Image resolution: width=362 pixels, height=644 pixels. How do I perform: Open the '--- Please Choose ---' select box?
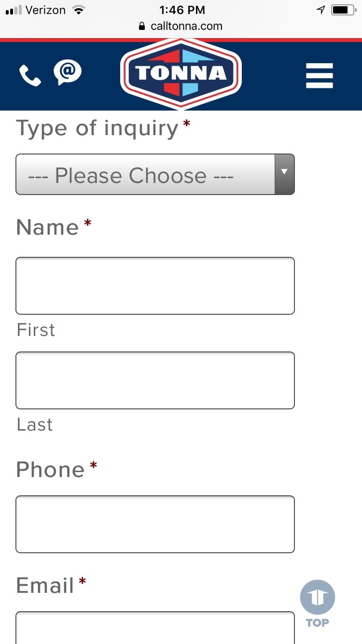155,174
